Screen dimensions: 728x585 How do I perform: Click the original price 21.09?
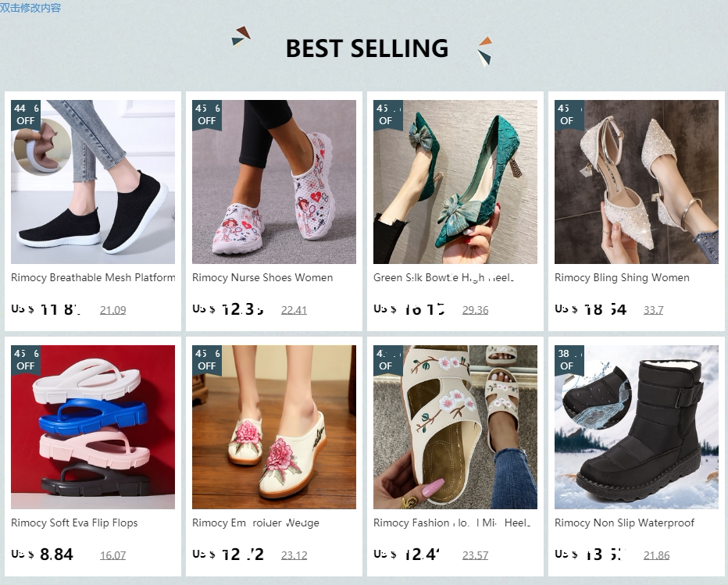112,310
